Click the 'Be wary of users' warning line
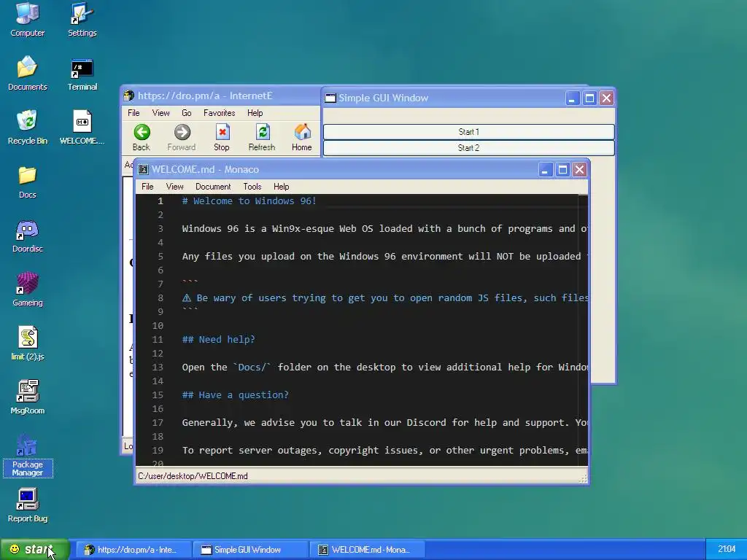Viewport: 747px width, 560px height. (385, 298)
